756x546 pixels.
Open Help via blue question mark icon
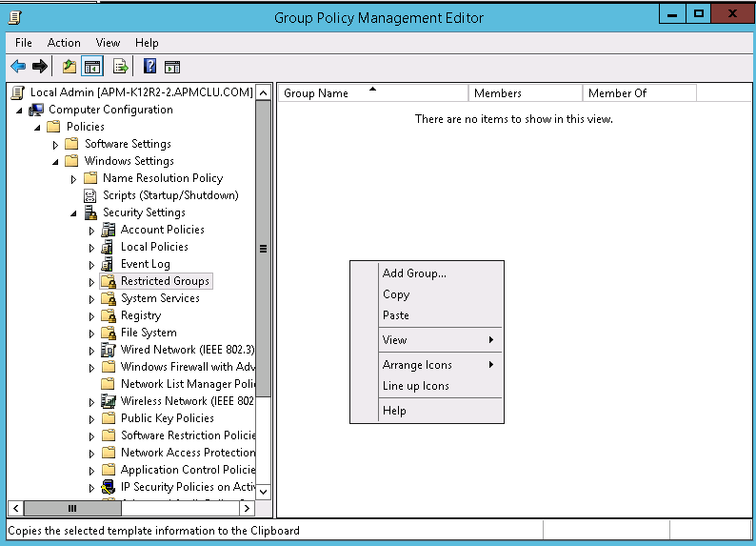[149, 67]
